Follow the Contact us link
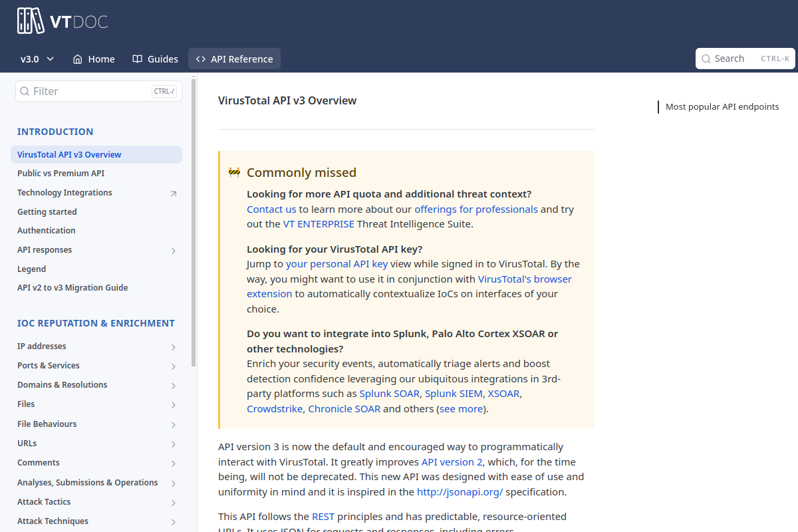The width and height of the screenshot is (798, 532). click(x=271, y=209)
